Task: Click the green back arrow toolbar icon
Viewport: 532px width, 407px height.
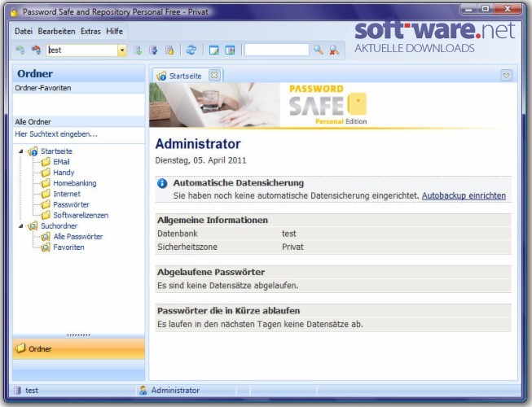Action: [x=20, y=50]
